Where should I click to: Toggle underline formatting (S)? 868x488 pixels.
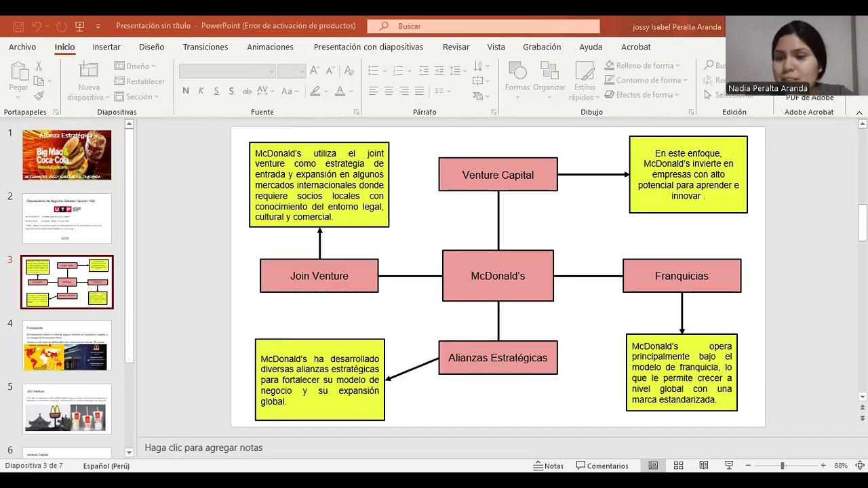[216, 91]
